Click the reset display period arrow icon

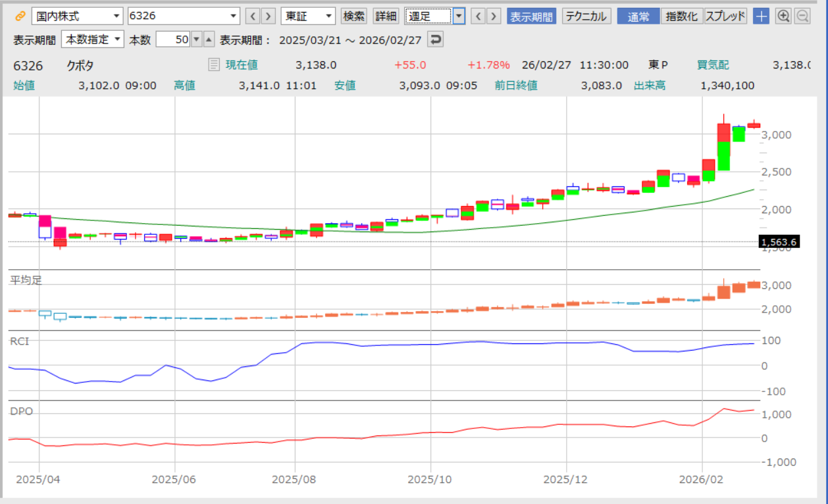point(435,39)
